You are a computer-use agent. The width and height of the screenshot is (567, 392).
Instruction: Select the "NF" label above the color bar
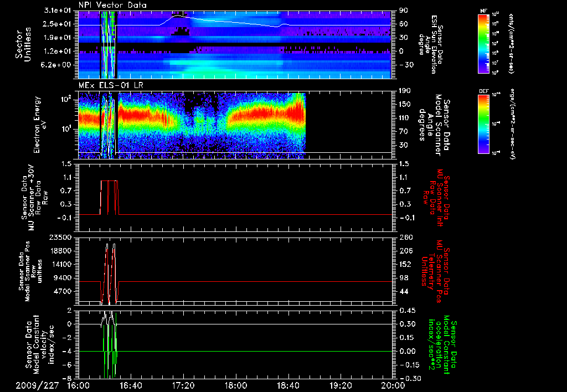click(x=483, y=11)
